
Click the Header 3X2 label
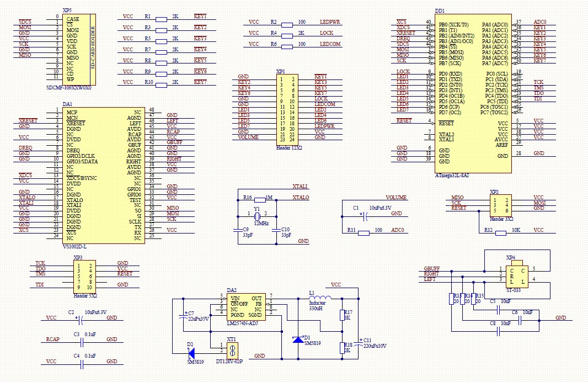(502, 219)
